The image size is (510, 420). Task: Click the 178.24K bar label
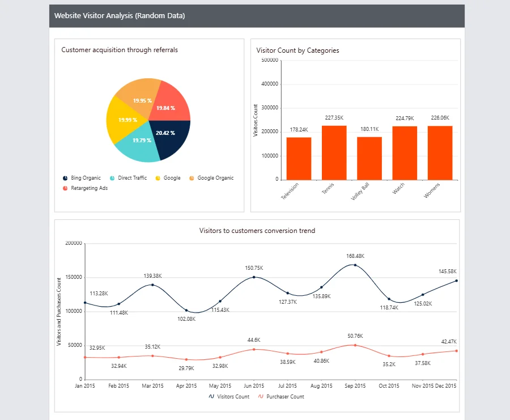click(299, 129)
